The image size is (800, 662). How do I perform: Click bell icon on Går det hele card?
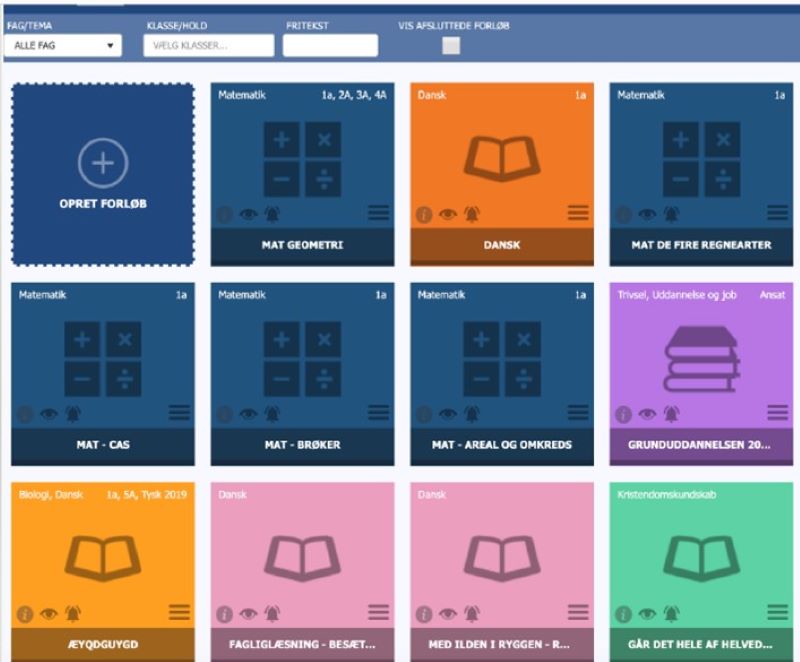coord(670,613)
